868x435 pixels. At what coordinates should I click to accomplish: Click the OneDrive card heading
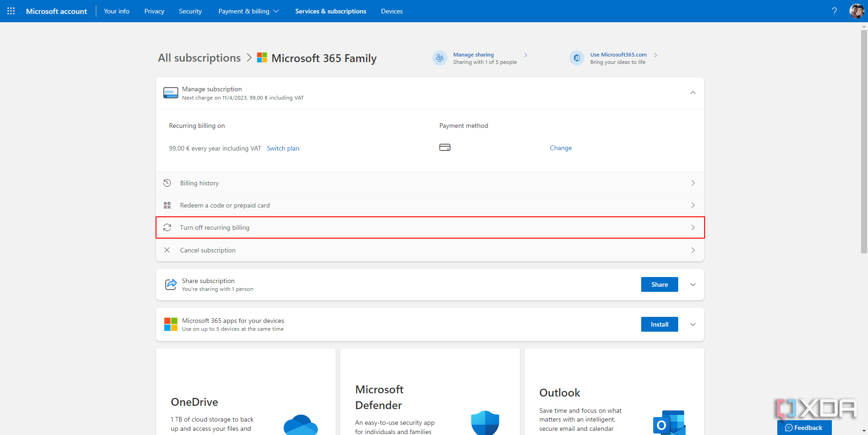(194, 402)
